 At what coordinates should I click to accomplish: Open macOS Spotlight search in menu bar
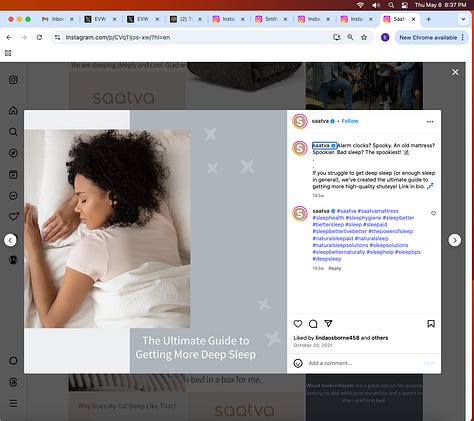point(391,5)
